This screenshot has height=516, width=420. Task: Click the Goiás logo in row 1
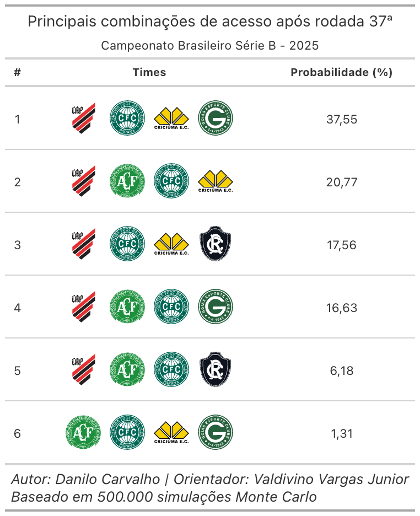(216, 119)
